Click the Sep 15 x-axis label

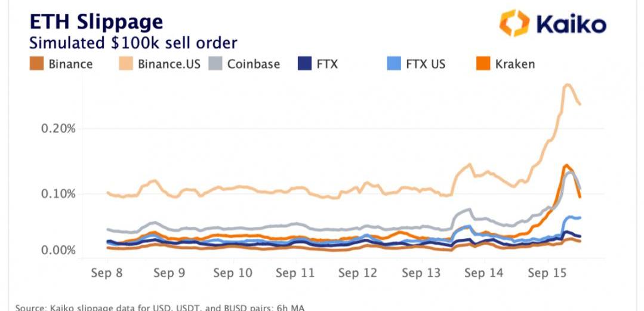pos(546,273)
